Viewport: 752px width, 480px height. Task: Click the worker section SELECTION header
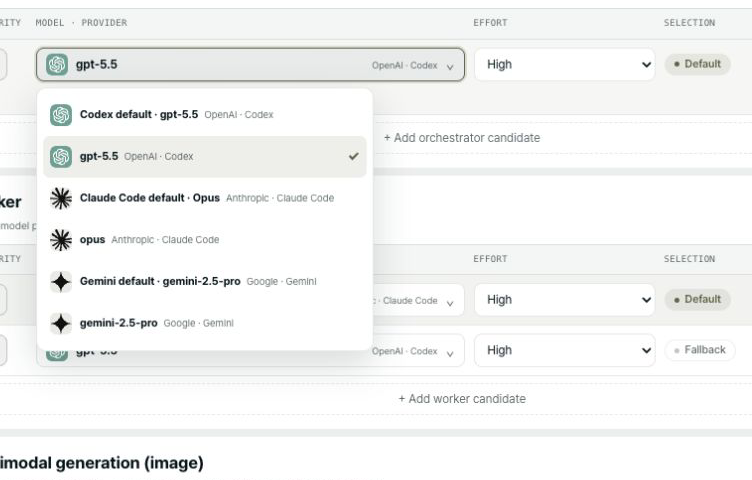689,259
